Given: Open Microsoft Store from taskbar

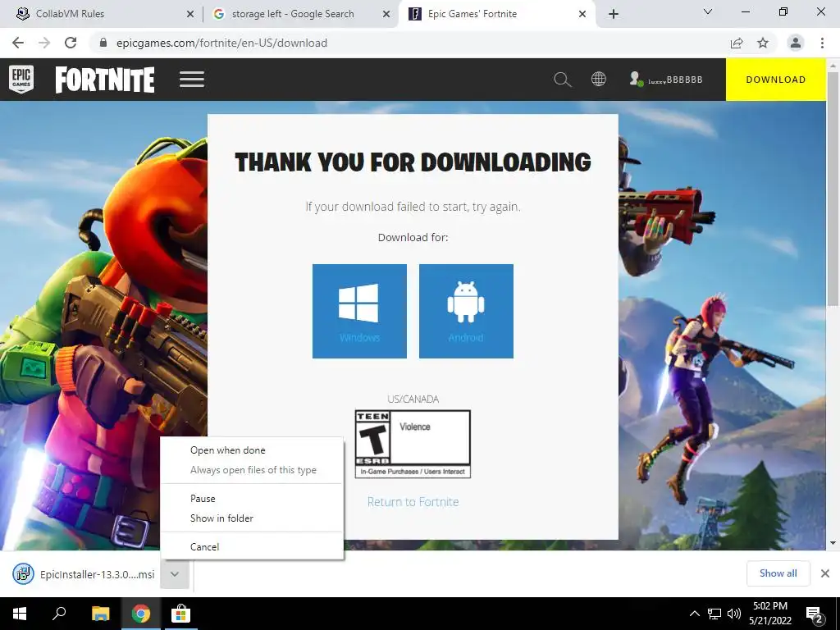Looking at the screenshot, I should click(x=180, y=614).
